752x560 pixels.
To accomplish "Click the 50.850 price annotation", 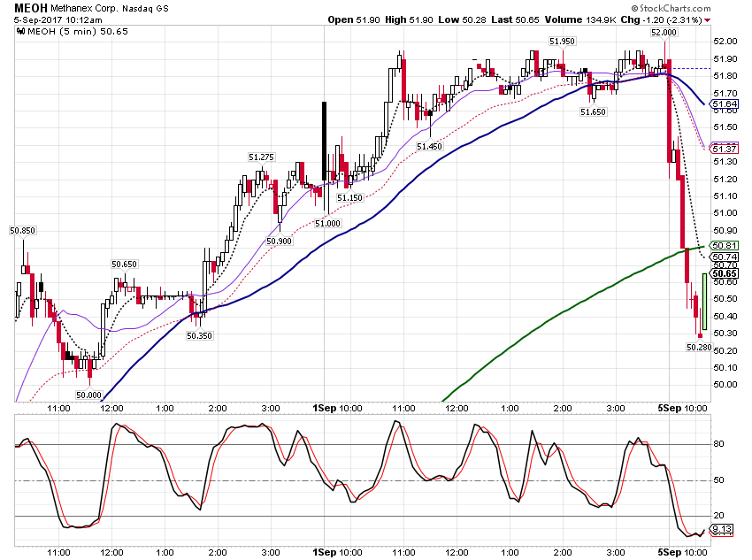I will point(22,231).
